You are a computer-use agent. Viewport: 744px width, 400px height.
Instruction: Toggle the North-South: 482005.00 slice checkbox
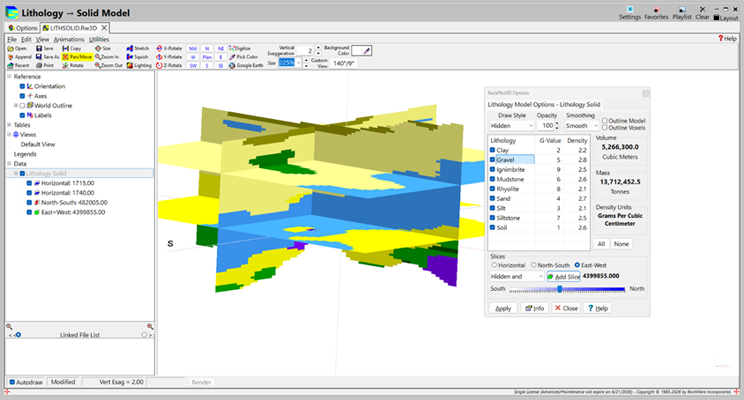click(29, 203)
